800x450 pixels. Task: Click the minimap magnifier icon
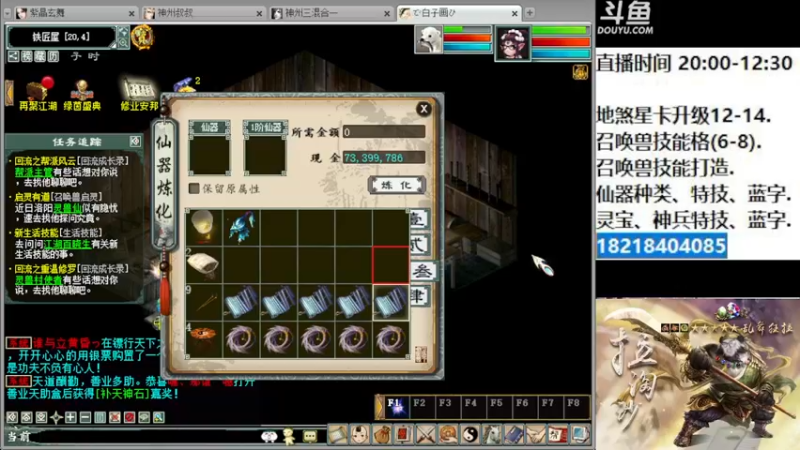coord(123,43)
